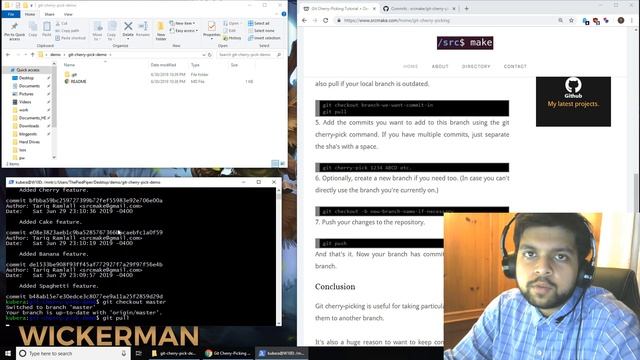
Task: Switch to Git Cherry Picking Tutorial tab
Action: point(339,8)
